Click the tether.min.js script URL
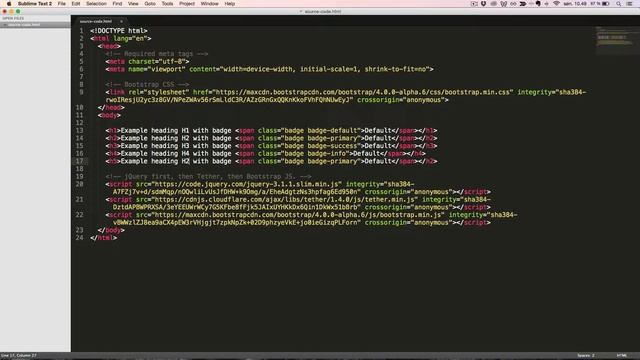Image resolution: width=640 pixels, height=360 pixels. [x=284, y=200]
